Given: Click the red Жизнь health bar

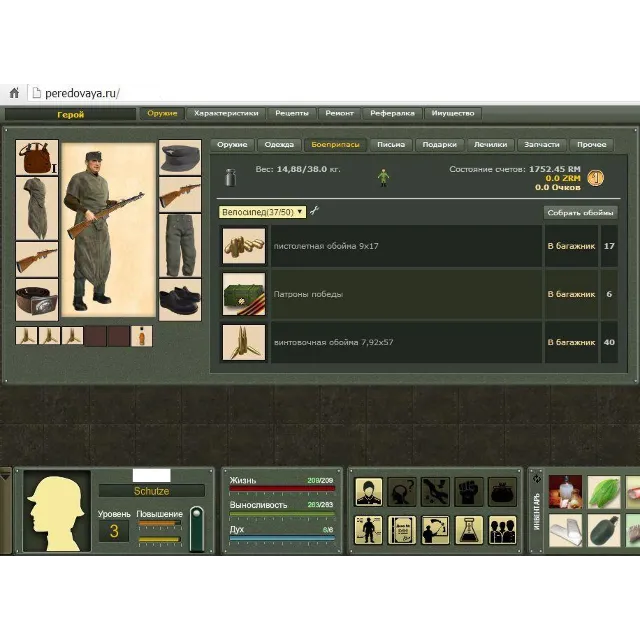Looking at the screenshot, I should tap(282, 488).
